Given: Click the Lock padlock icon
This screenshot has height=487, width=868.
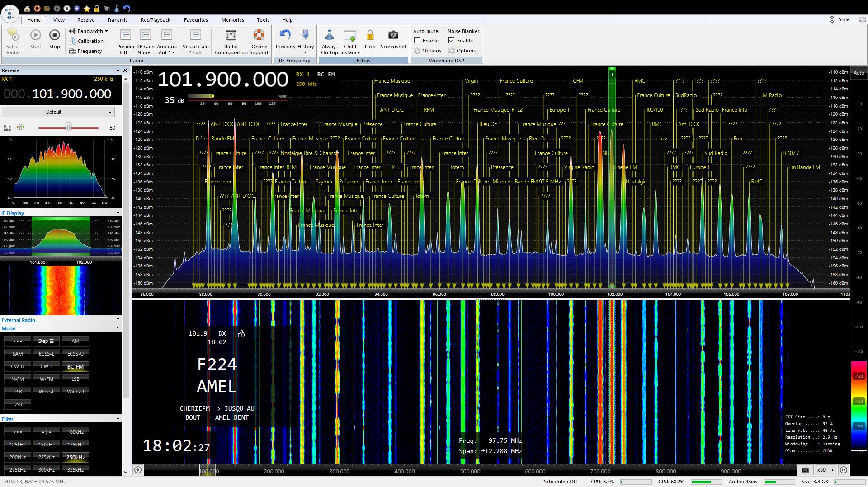Looking at the screenshot, I should tap(370, 36).
